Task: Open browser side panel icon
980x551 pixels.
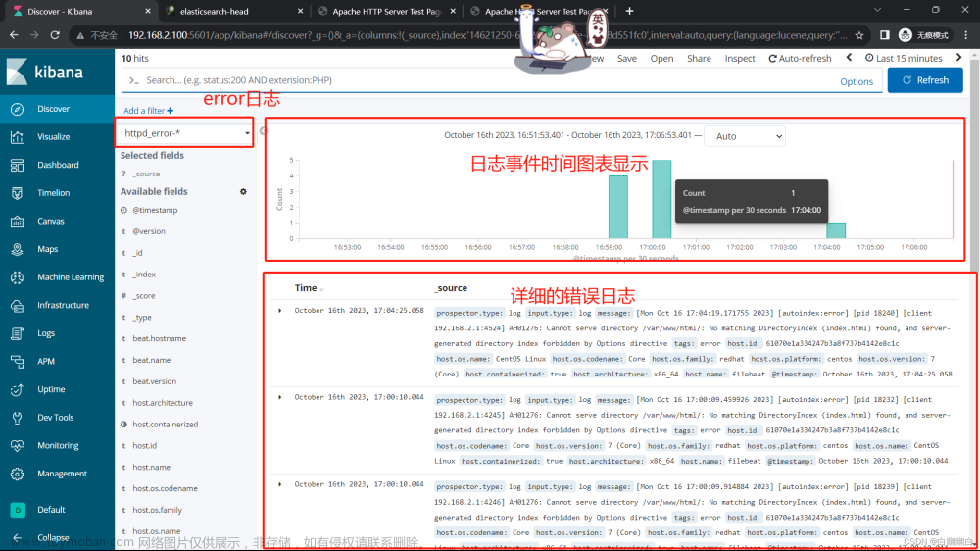Action: click(884, 35)
